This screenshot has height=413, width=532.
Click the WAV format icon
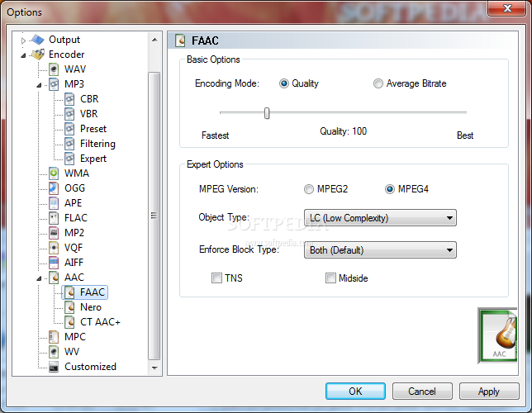(x=54, y=69)
